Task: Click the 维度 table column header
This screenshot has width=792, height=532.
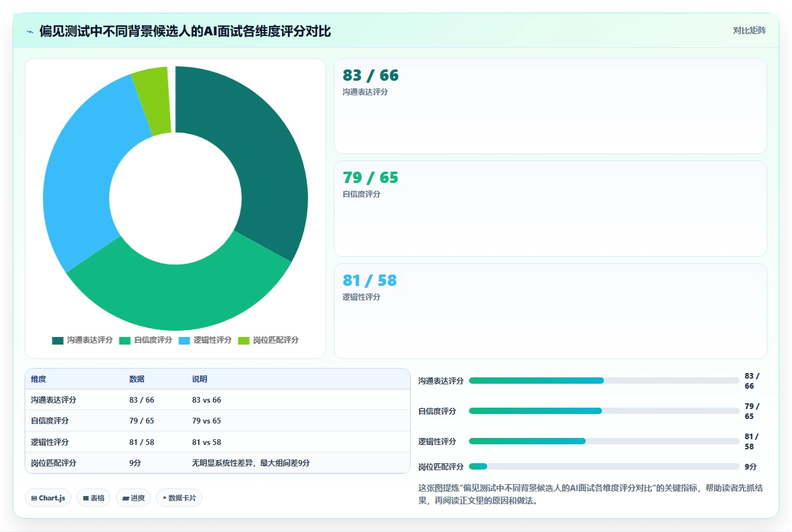Action: coord(38,379)
